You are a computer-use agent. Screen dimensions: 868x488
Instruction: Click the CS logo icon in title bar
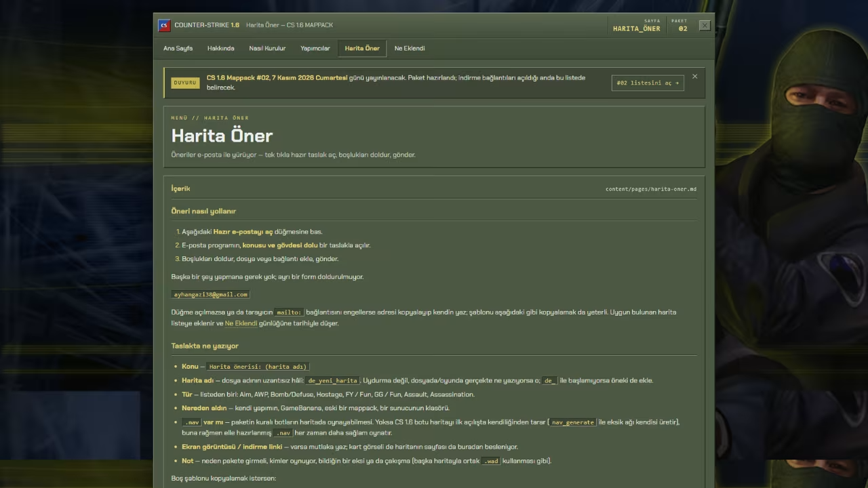click(x=164, y=26)
